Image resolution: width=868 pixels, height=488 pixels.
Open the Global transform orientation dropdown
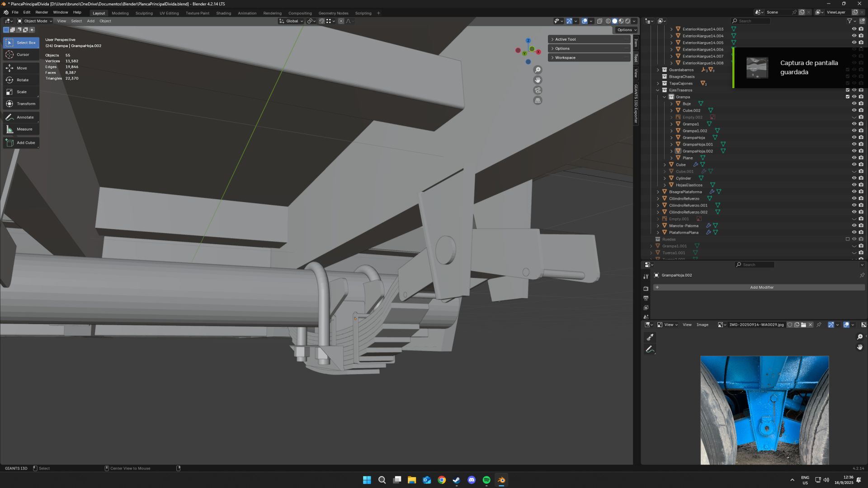point(292,21)
